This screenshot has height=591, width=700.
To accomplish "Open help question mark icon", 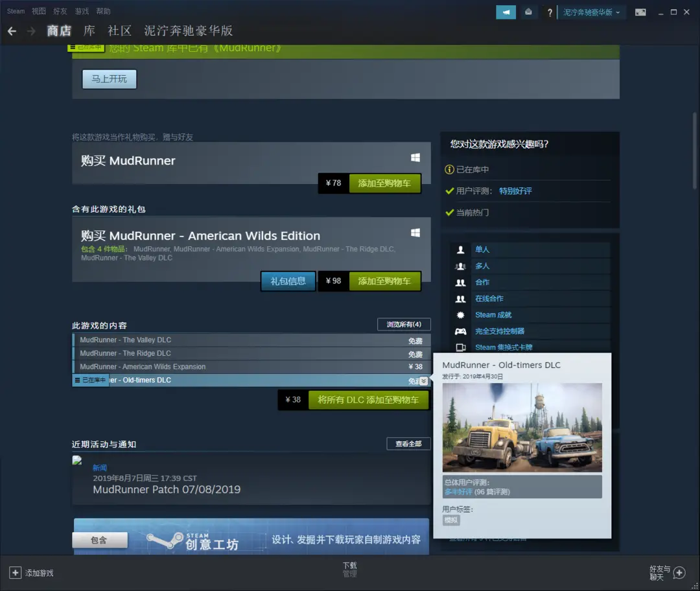I will click(x=550, y=12).
